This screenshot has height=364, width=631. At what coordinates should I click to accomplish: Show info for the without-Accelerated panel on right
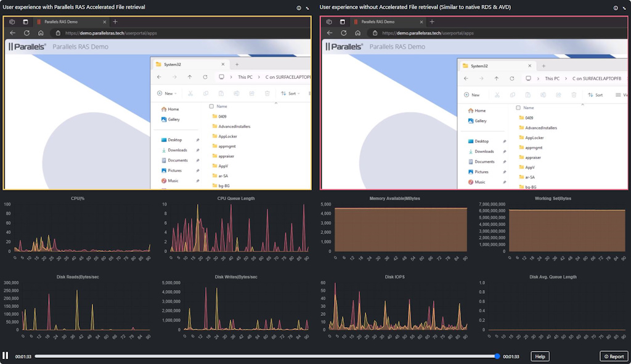615,8
